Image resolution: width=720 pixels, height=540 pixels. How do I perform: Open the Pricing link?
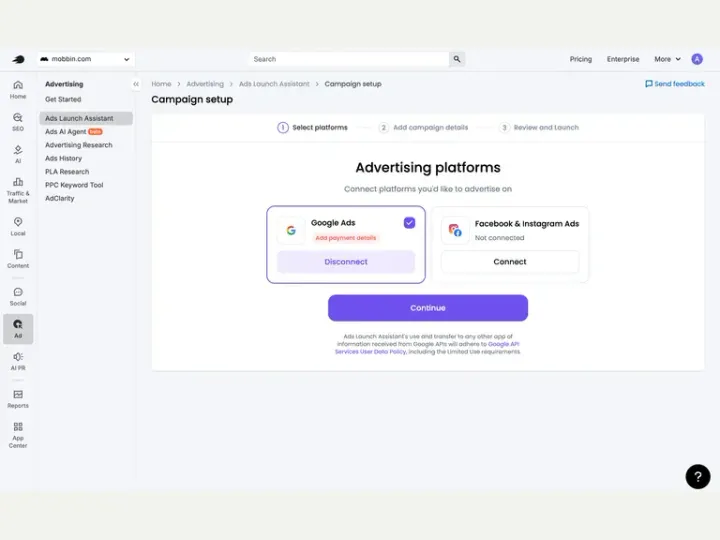580,59
